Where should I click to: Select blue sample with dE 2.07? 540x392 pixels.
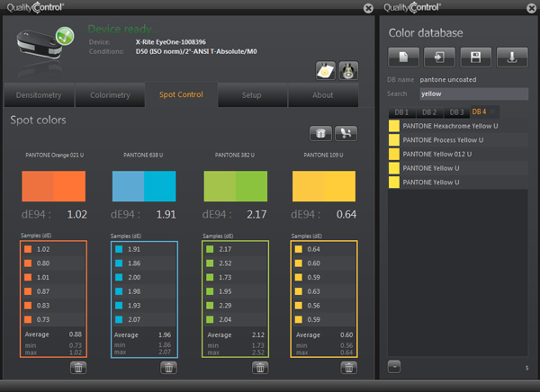coord(144,319)
